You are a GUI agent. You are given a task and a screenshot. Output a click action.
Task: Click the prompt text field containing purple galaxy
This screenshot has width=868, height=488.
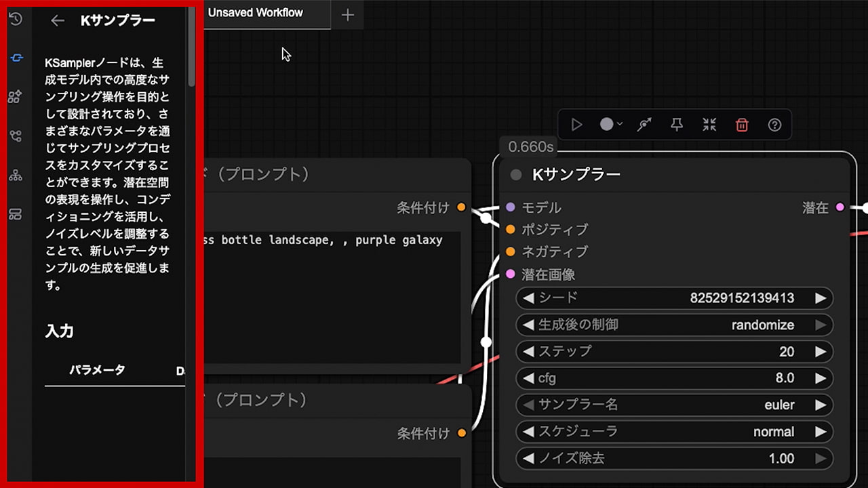[x=332, y=291]
